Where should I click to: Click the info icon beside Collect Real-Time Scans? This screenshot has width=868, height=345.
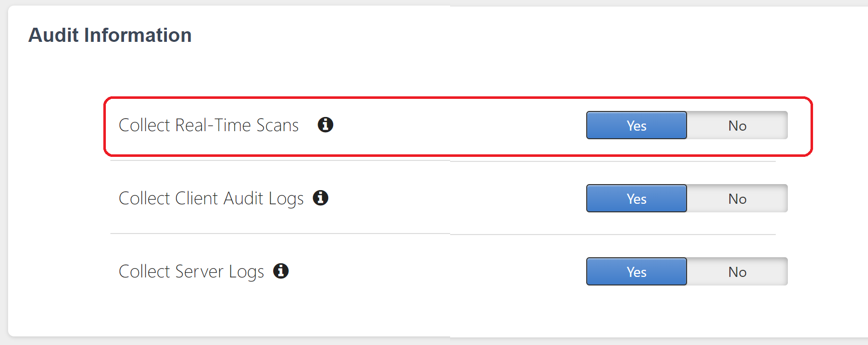pyautogui.click(x=325, y=125)
